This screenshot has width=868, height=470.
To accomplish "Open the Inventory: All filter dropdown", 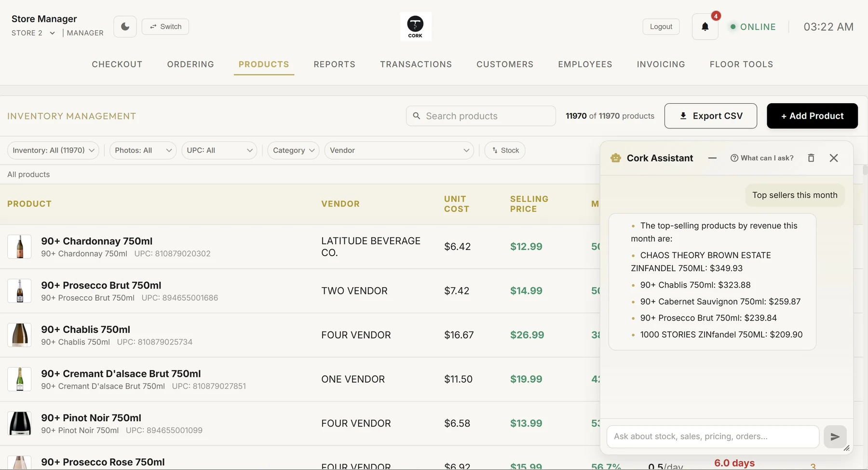I will [53, 151].
